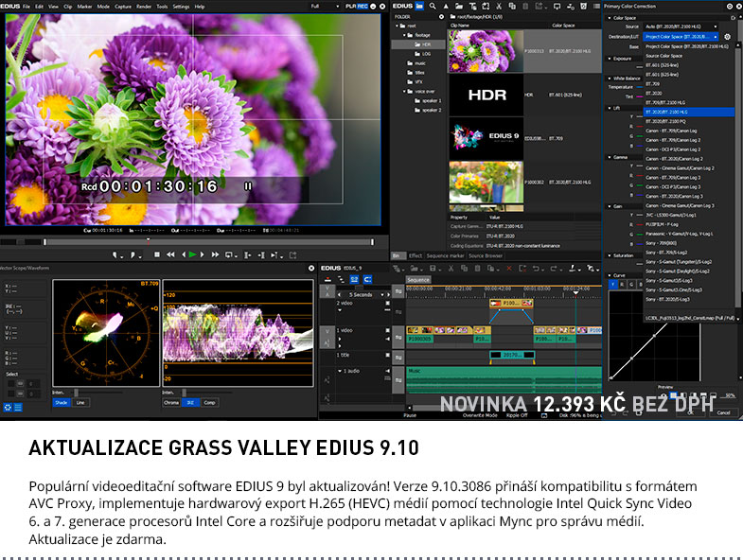Collapse the Saturation section
Viewport: 743px width, 560px height.
click(x=610, y=255)
